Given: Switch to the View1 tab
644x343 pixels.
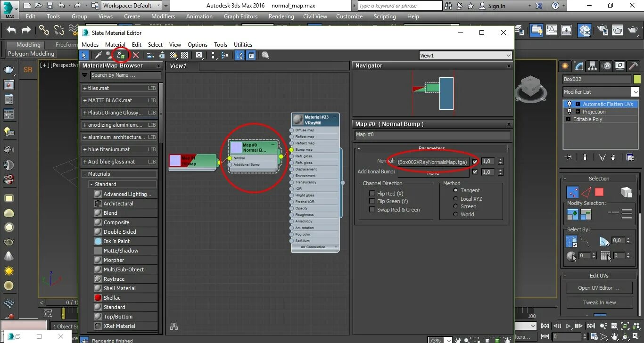Looking at the screenshot, I should (178, 66).
